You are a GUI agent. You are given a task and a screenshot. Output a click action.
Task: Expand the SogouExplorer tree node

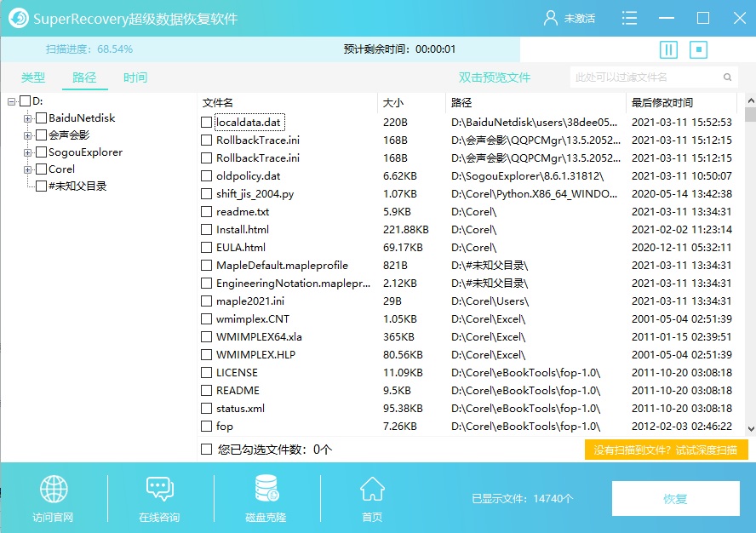27,152
